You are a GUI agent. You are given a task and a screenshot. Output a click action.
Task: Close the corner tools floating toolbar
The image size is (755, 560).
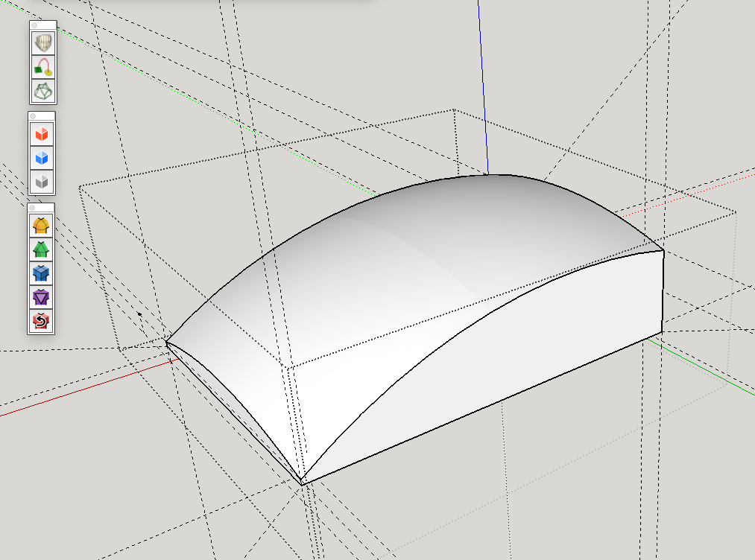pos(32,207)
